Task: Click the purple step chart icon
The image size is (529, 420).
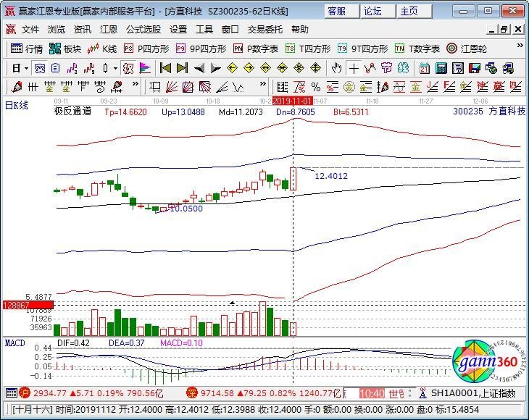Action: click(x=72, y=68)
